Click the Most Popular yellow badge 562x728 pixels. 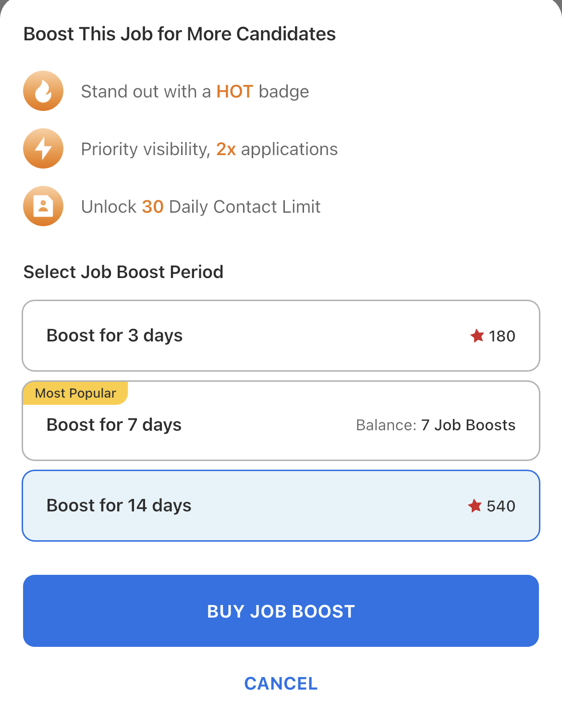(75, 393)
